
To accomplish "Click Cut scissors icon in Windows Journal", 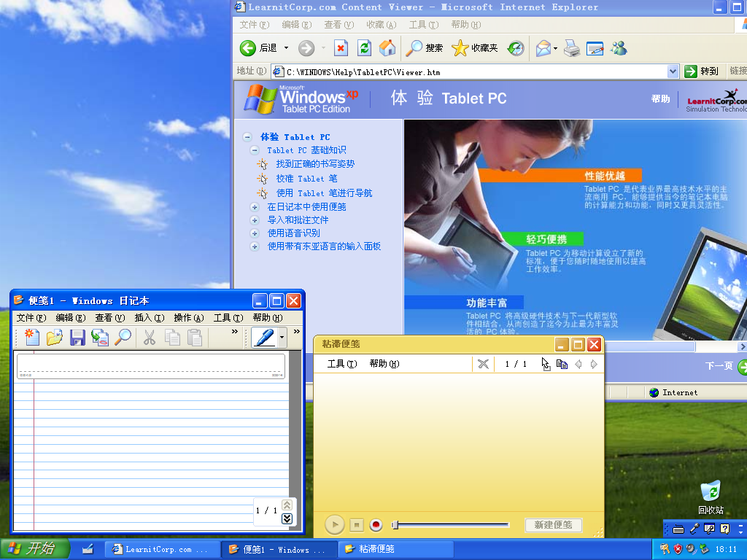I will coord(149,337).
